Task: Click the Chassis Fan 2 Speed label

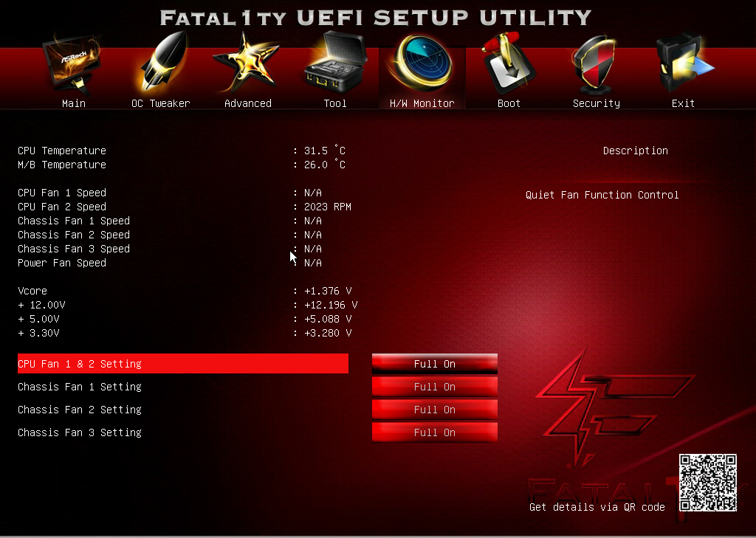Action: [74, 234]
